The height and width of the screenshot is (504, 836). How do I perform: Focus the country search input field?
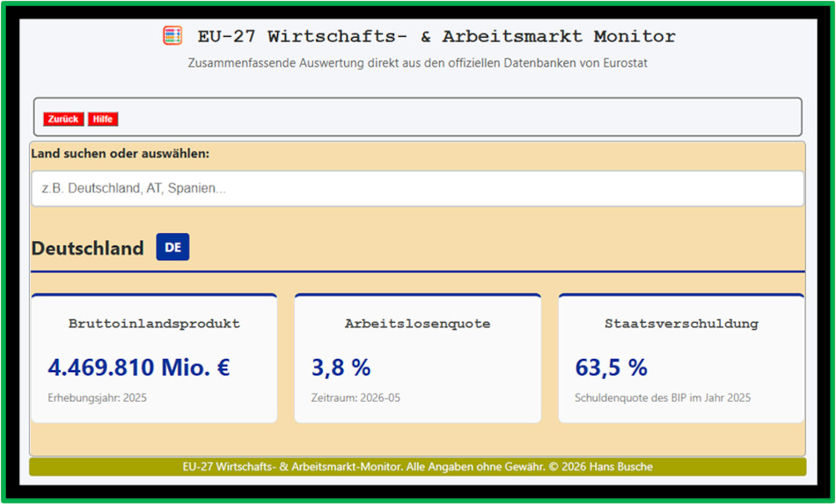[x=417, y=188]
